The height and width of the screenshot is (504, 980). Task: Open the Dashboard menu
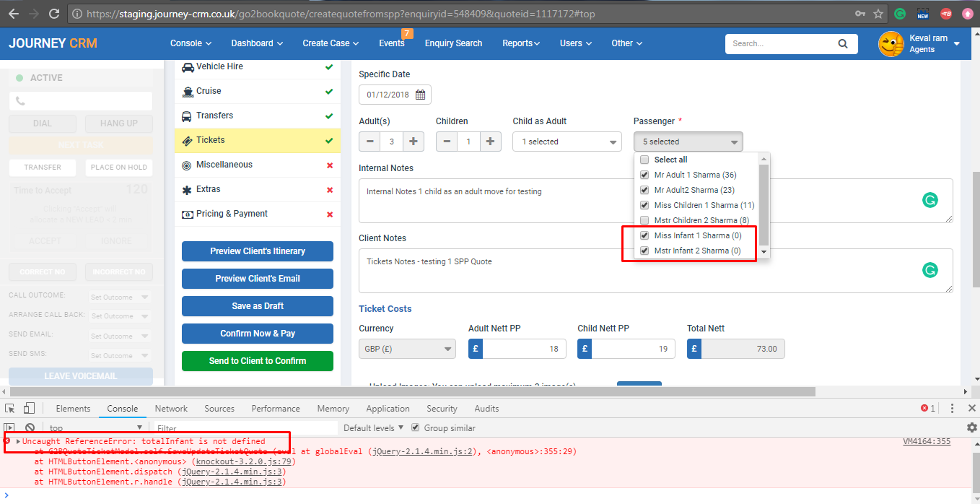tap(257, 43)
